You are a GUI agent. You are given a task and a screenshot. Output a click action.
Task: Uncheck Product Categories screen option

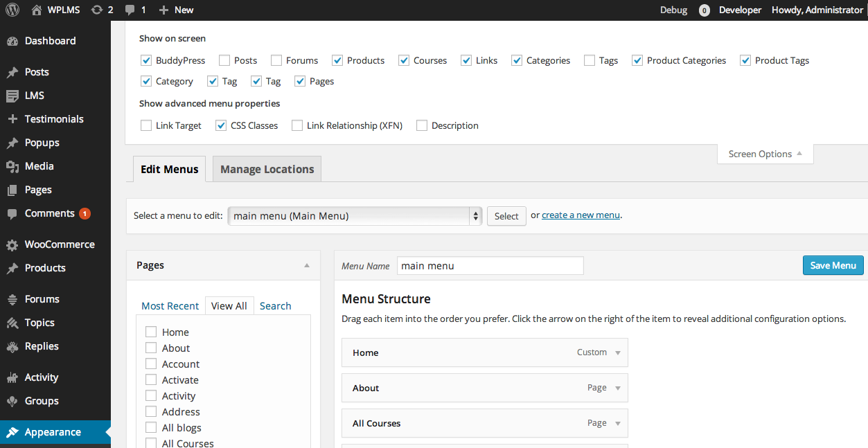[x=637, y=60]
